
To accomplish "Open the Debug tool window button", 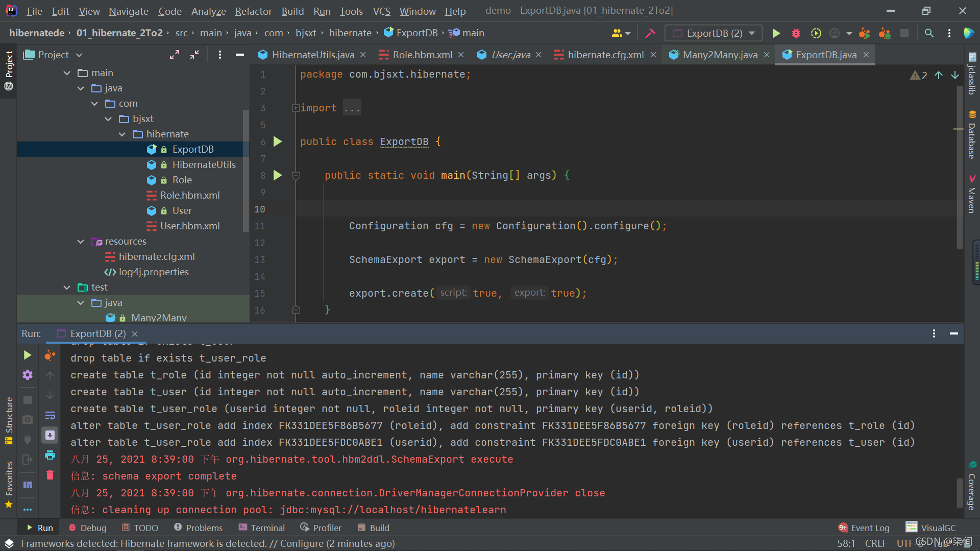I will pyautogui.click(x=87, y=528).
